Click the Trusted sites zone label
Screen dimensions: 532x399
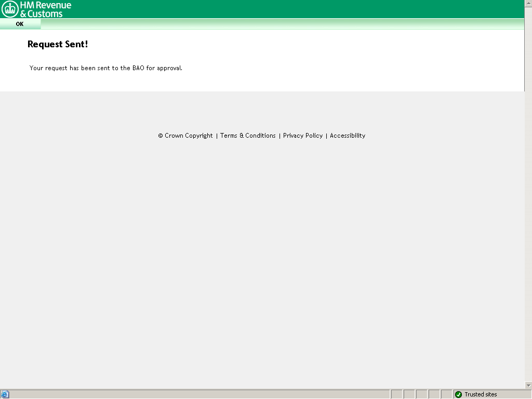tap(481, 394)
